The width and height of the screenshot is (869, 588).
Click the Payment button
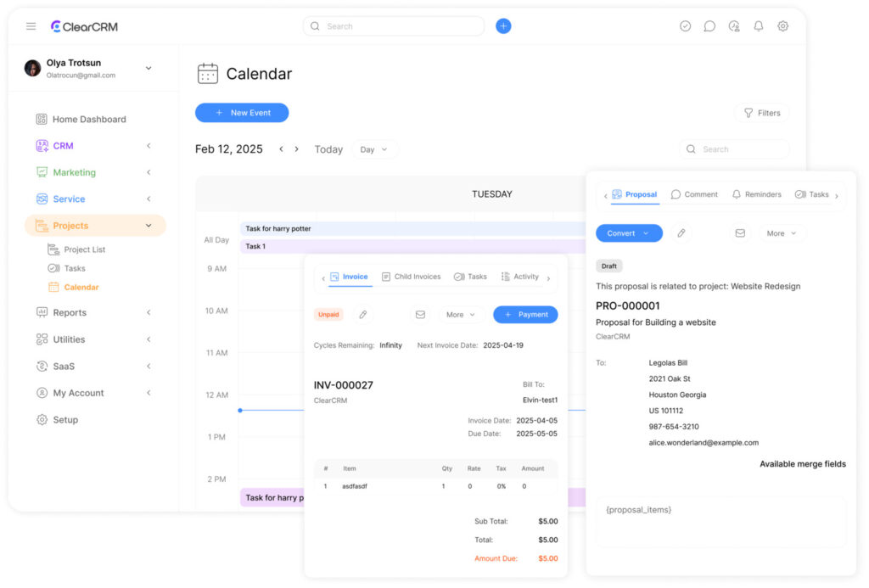[525, 315]
